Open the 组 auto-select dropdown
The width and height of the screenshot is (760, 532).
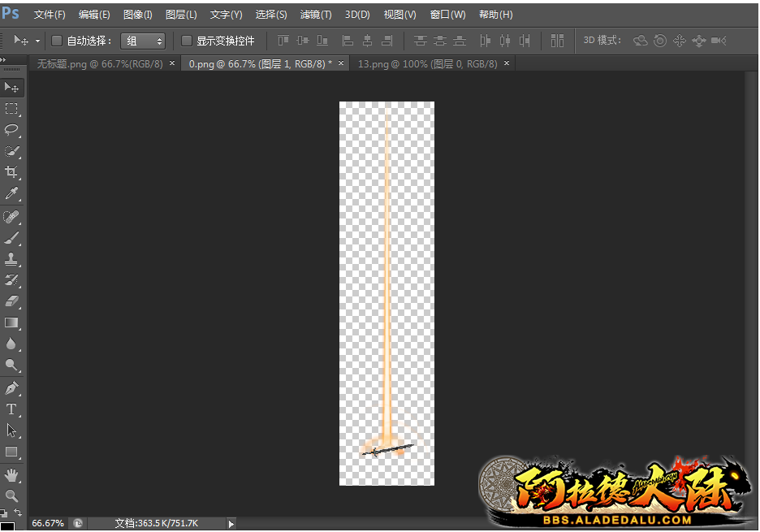(x=143, y=41)
